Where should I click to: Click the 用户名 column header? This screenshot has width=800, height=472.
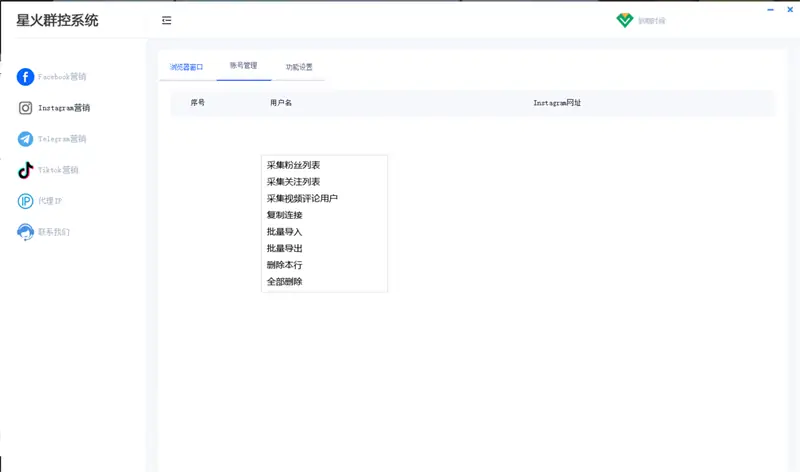281,103
